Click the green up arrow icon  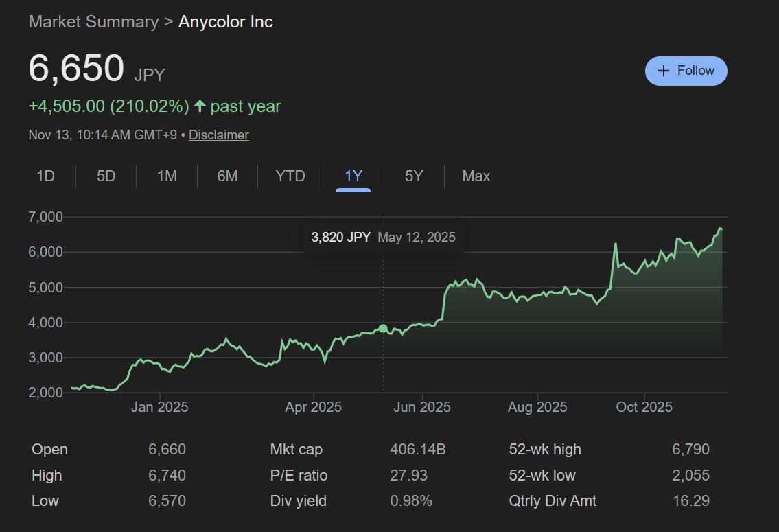[200, 106]
